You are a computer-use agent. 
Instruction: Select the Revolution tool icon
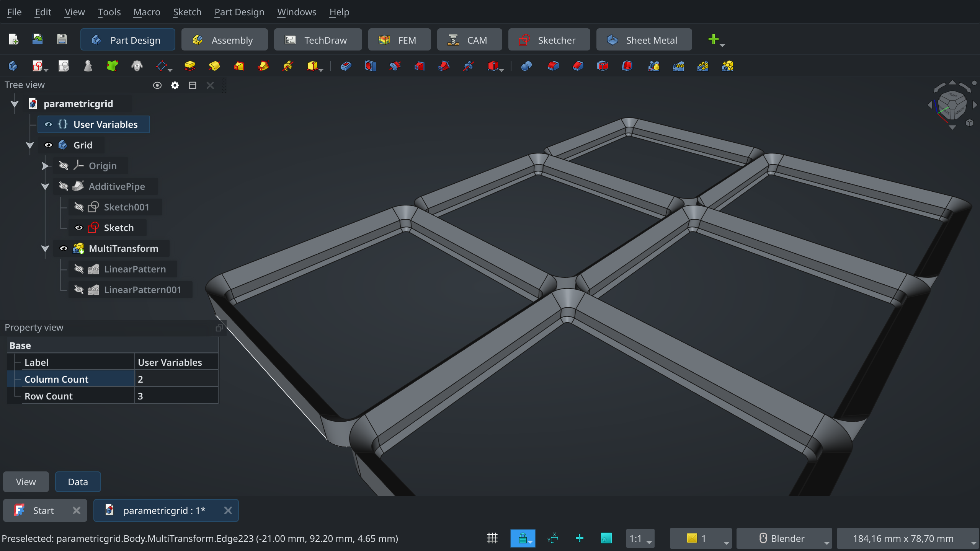(x=214, y=66)
